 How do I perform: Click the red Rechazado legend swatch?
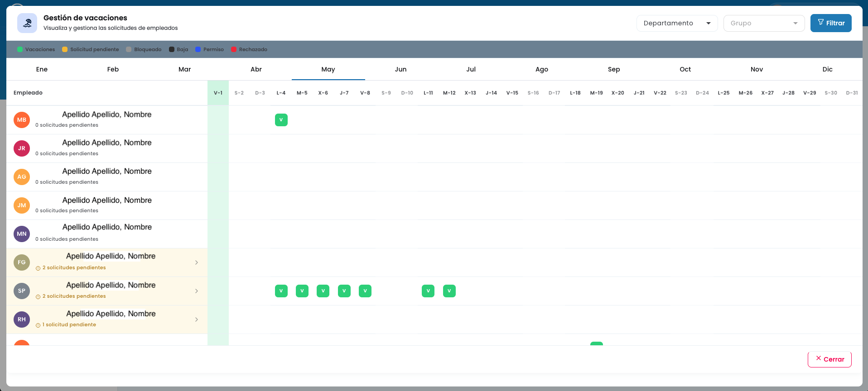234,49
